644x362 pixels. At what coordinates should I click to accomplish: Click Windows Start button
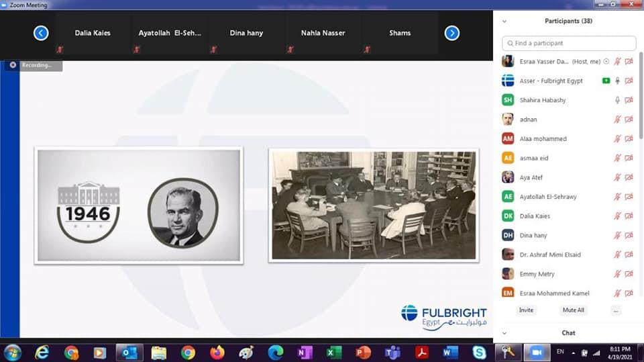pos(12,353)
